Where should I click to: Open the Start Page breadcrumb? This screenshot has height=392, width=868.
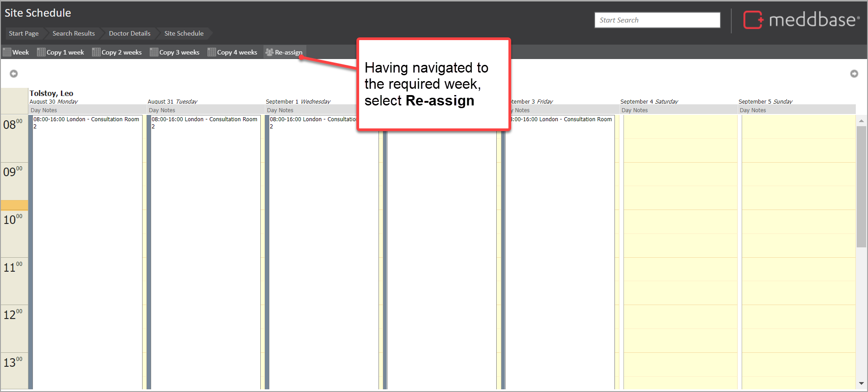click(23, 33)
